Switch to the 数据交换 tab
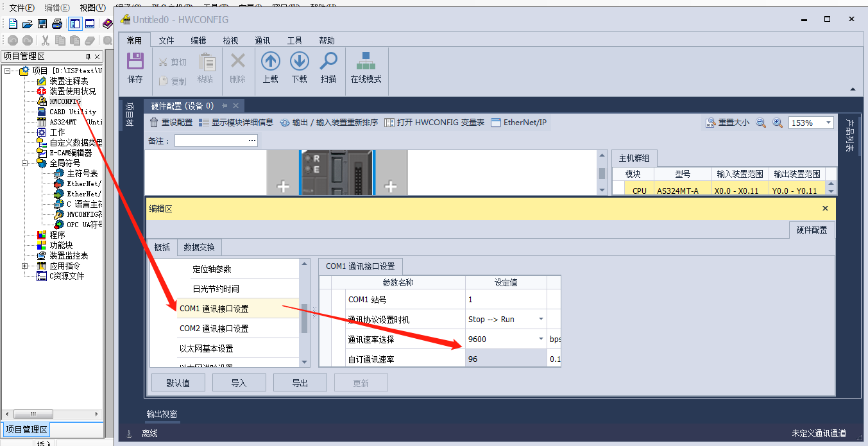The height and width of the screenshot is (446, 868). point(199,247)
